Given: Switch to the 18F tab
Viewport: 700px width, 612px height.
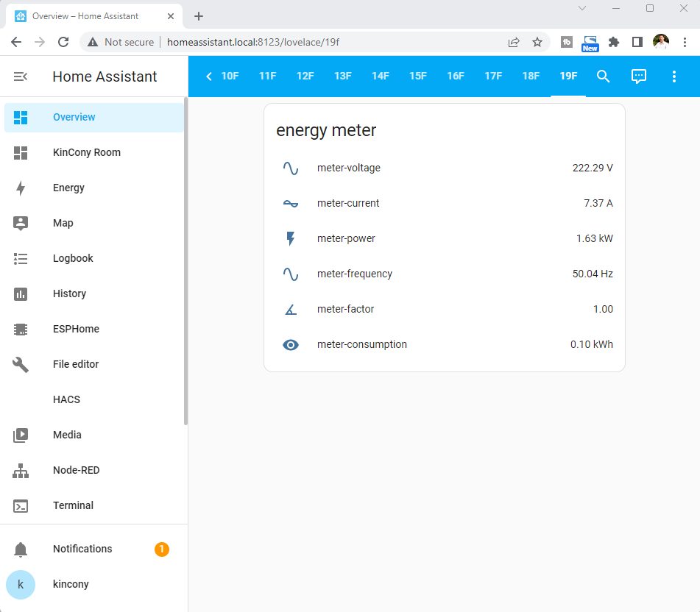Looking at the screenshot, I should click(531, 76).
